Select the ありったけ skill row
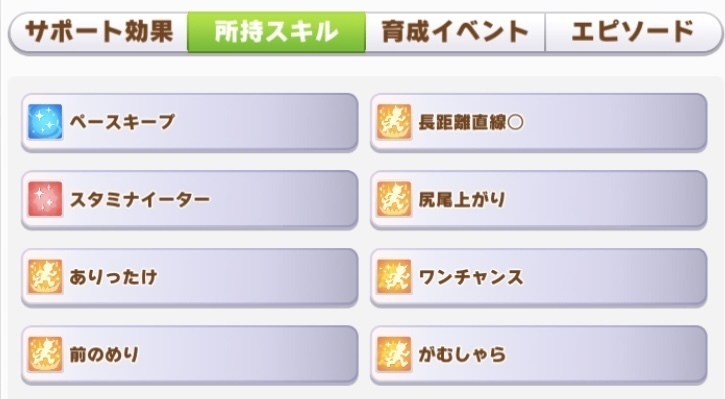The image size is (725, 399). coord(190,277)
